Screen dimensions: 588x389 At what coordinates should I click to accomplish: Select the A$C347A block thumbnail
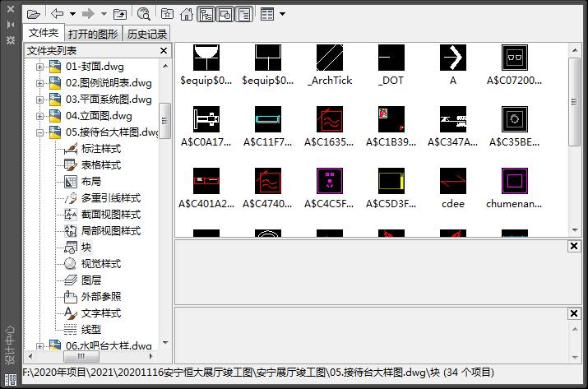point(453,119)
